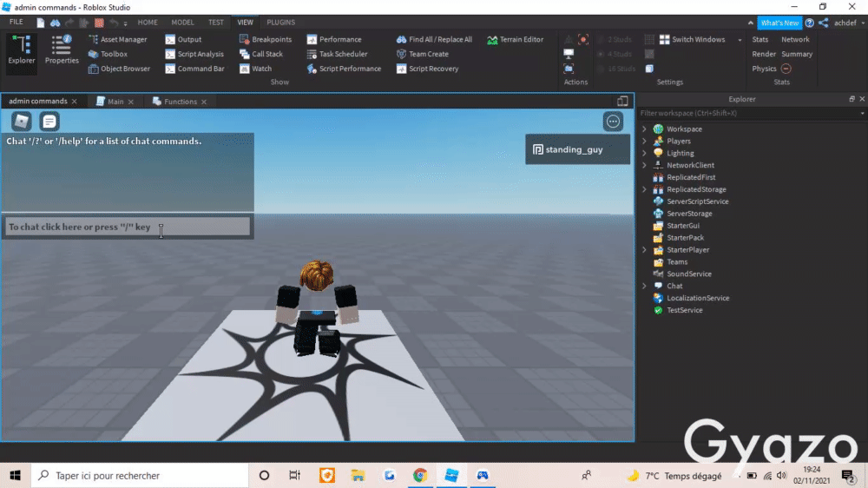The image size is (868, 488).
Task: Collapse the ribbon with the chevron
Action: 750,23
